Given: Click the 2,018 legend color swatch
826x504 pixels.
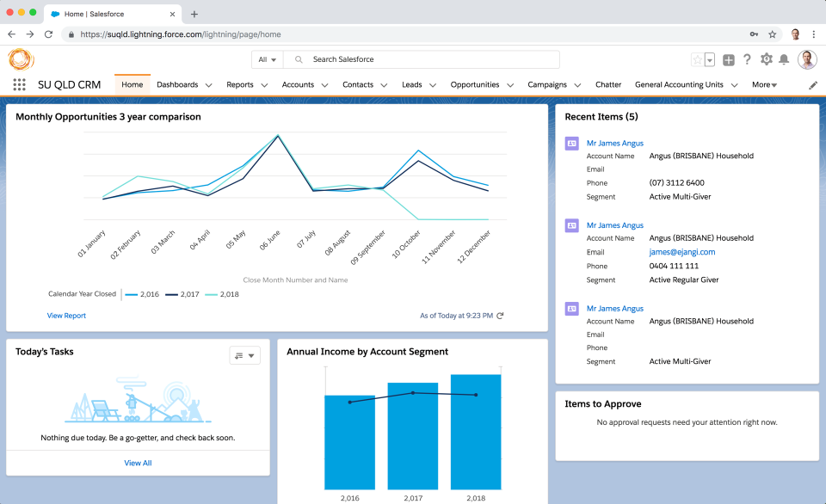Looking at the screenshot, I should coord(211,294).
